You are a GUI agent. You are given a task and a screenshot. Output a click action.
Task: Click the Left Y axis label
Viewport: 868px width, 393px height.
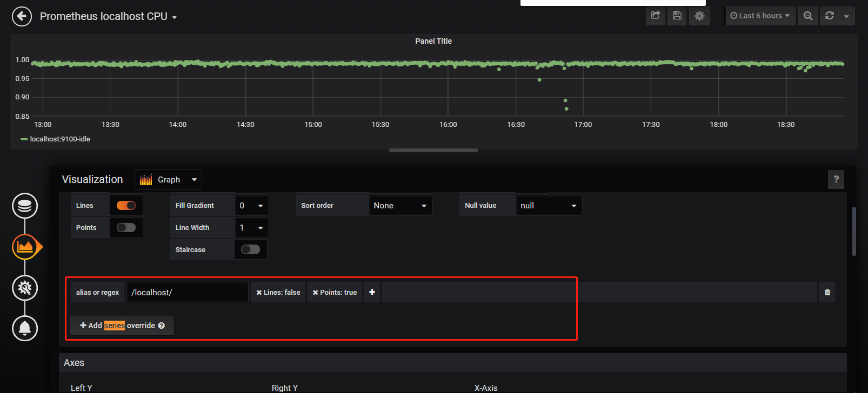point(82,388)
